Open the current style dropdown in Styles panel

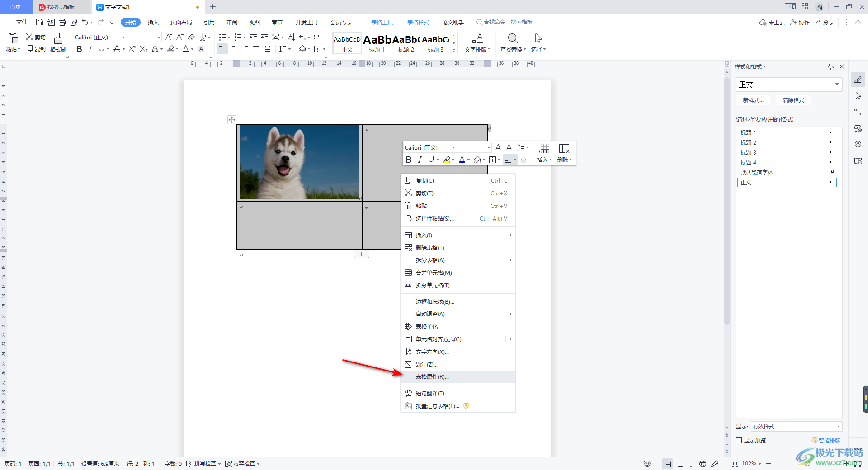837,85
